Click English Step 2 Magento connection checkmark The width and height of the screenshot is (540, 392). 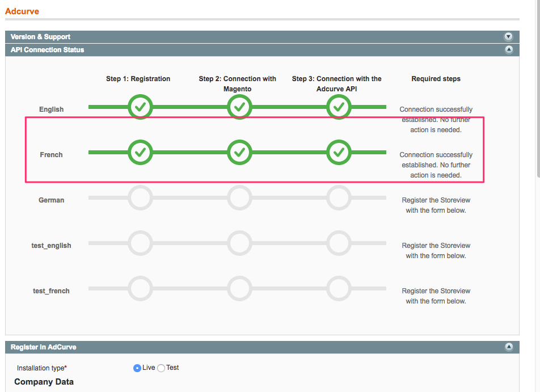(x=239, y=107)
